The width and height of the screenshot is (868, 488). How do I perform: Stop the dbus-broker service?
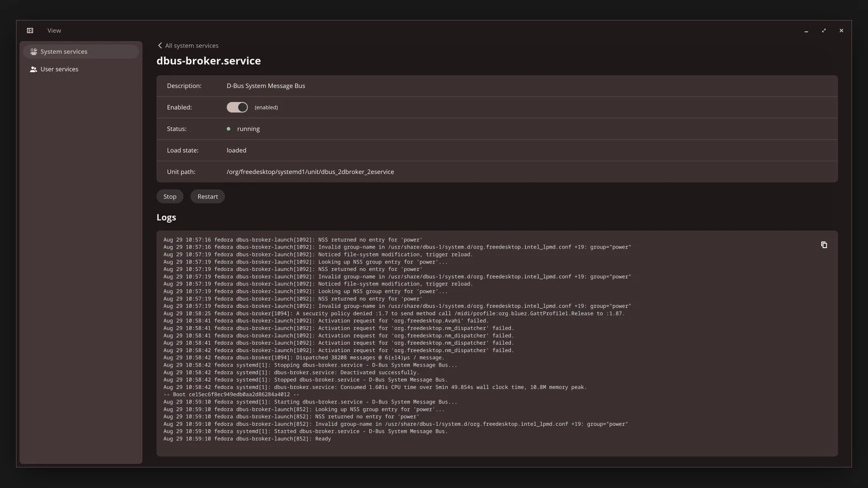[170, 196]
